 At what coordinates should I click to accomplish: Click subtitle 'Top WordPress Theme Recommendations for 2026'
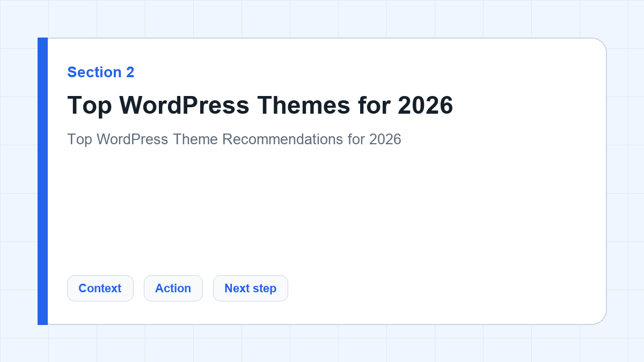pyautogui.click(x=234, y=139)
